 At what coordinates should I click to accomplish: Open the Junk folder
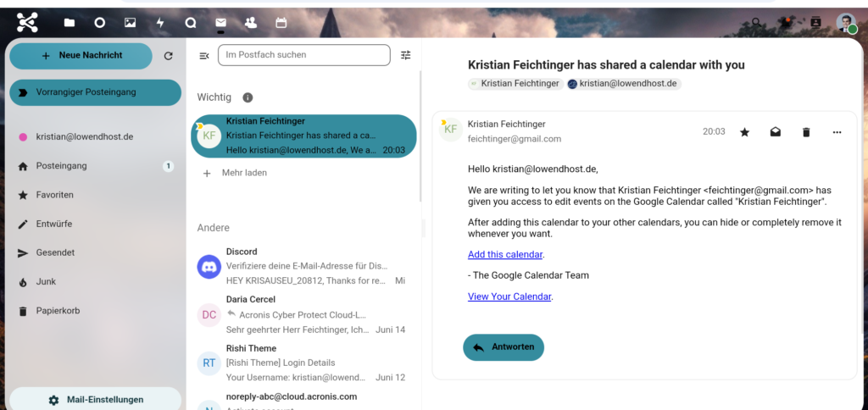point(95,281)
